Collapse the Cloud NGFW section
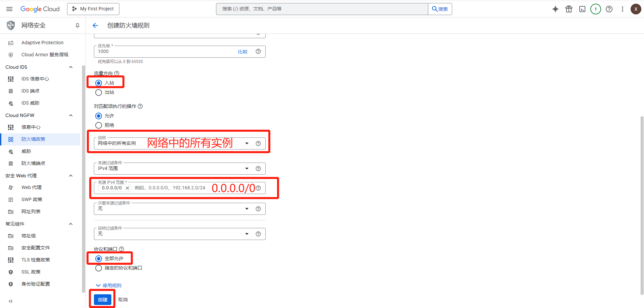The height and width of the screenshot is (308, 644). 71,115
